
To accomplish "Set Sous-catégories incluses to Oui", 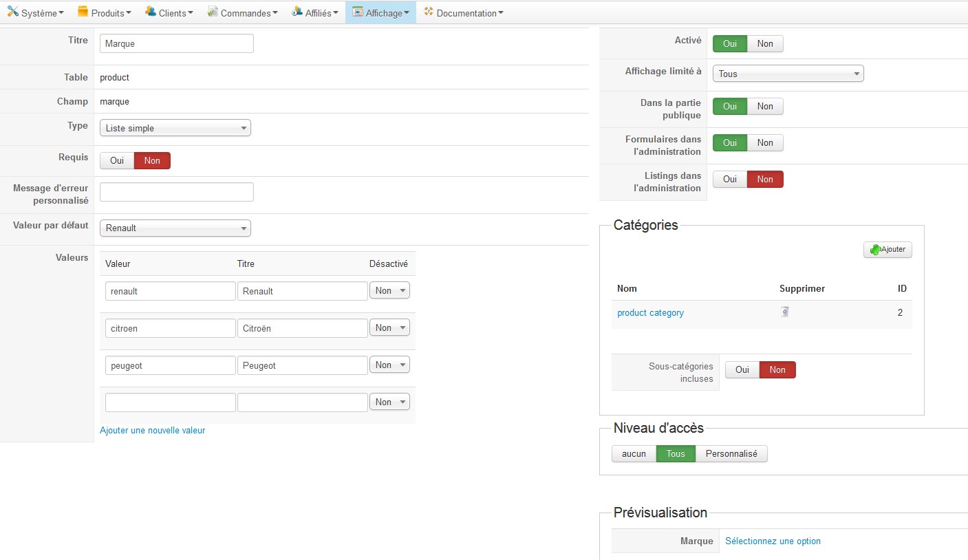I will click(742, 369).
